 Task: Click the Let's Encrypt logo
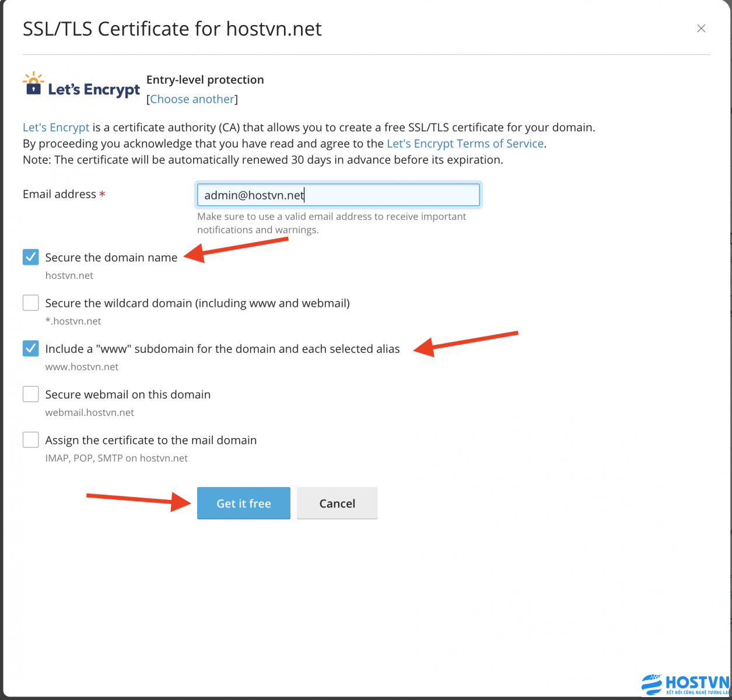(82, 85)
